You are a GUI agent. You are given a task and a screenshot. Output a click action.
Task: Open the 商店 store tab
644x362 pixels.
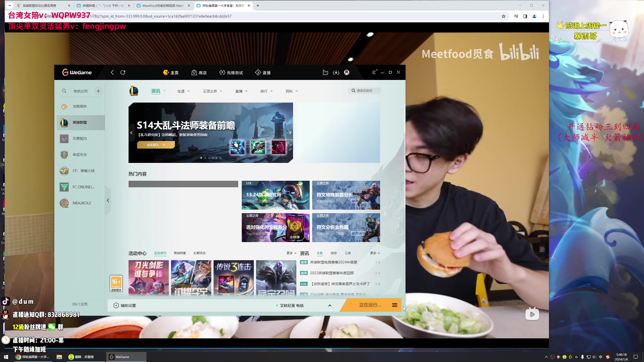[x=199, y=73]
